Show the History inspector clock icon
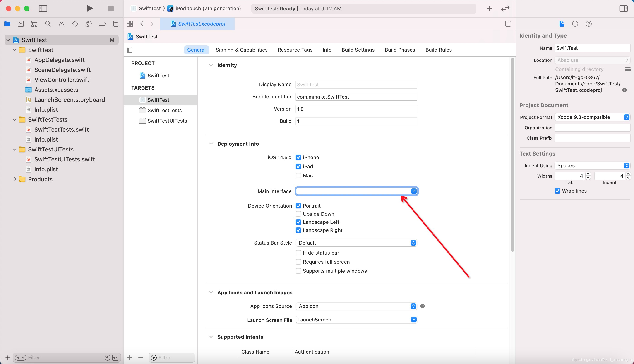 [575, 24]
